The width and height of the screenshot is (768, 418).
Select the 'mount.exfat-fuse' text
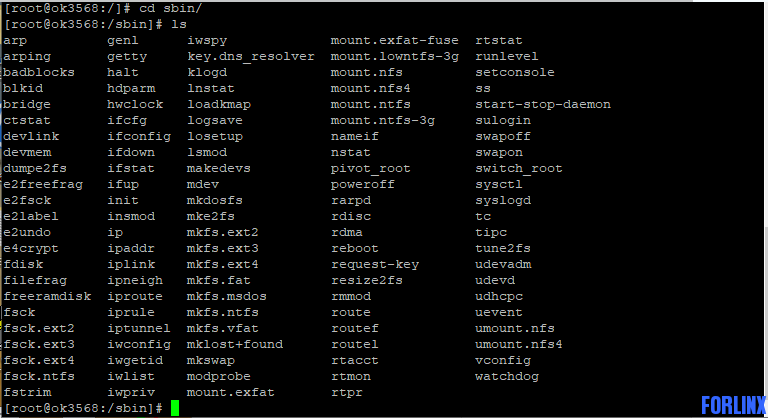(394, 40)
